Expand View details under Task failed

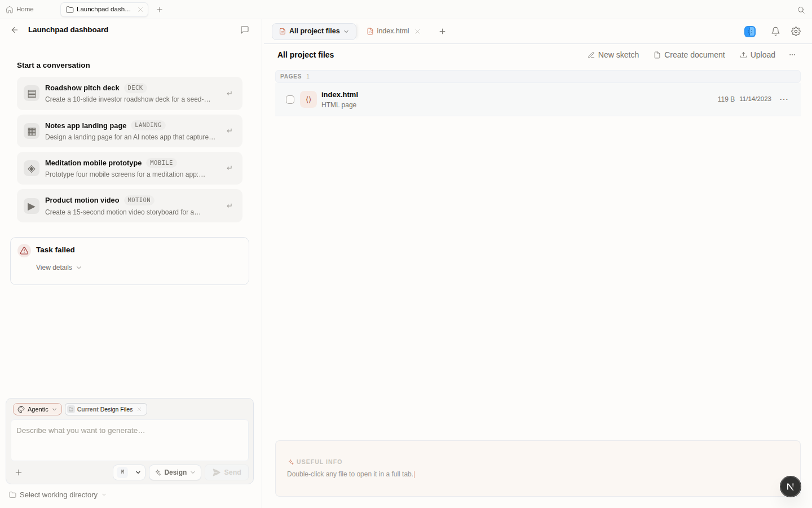click(x=59, y=268)
